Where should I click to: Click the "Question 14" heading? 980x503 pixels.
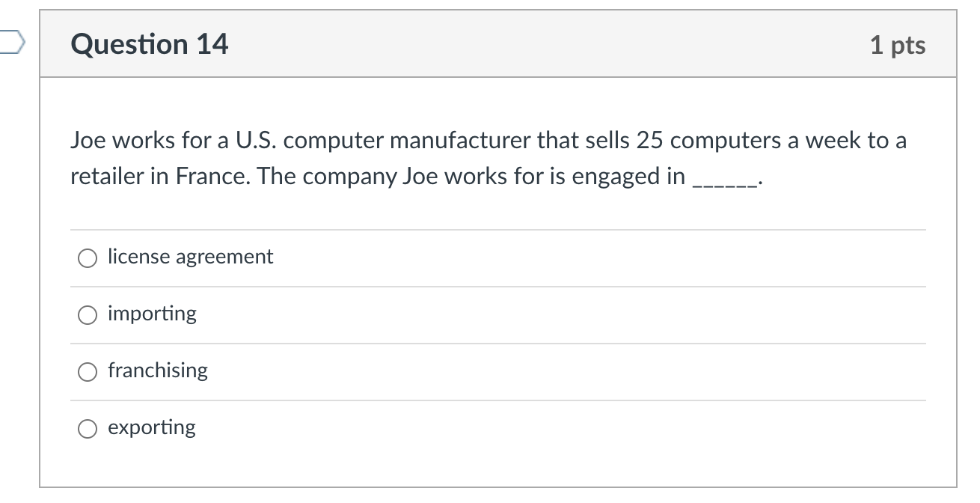150,45
